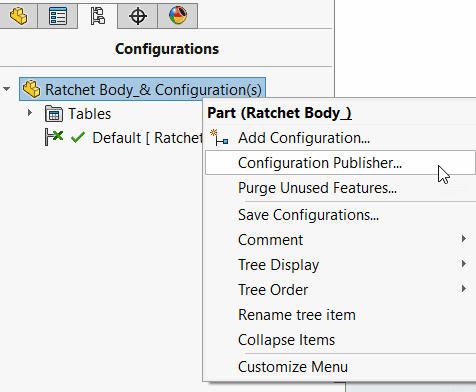The height and width of the screenshot is (392, 476).
Task: Click the Configurations panel heading
Action: 167,49
